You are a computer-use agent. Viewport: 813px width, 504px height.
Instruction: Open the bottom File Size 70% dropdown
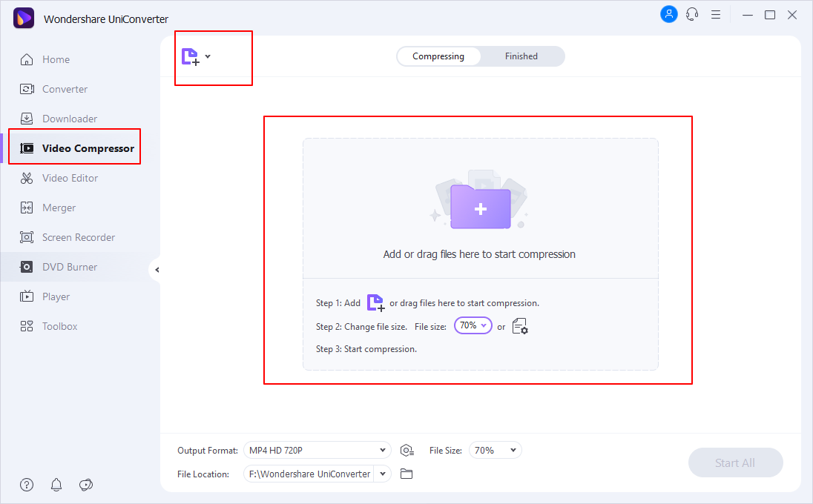[496, 450]
